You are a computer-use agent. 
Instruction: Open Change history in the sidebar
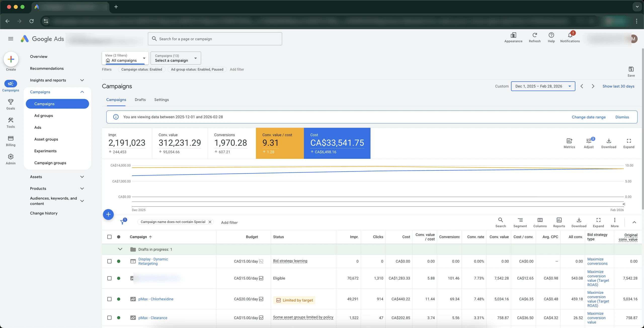44,213
